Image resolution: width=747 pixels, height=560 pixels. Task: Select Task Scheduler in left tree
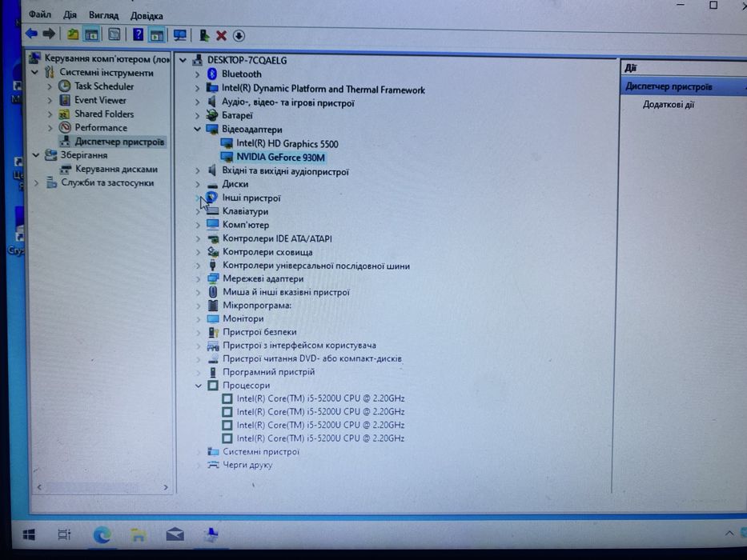pyautogui.click(x=104, y=86)
